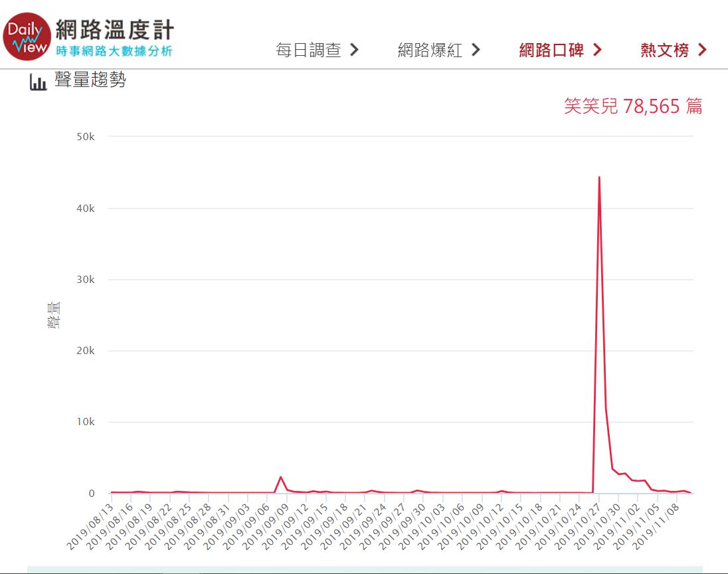The image size is (728, 574).
Task: Expand the 網路口碑 menu using its red chevron
Action: coord(596,50)
